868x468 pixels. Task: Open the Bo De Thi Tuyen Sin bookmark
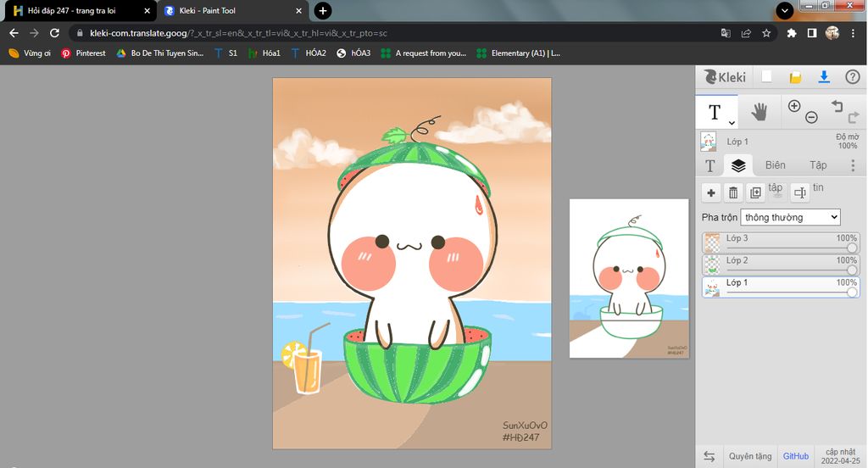tap(160, 53)
